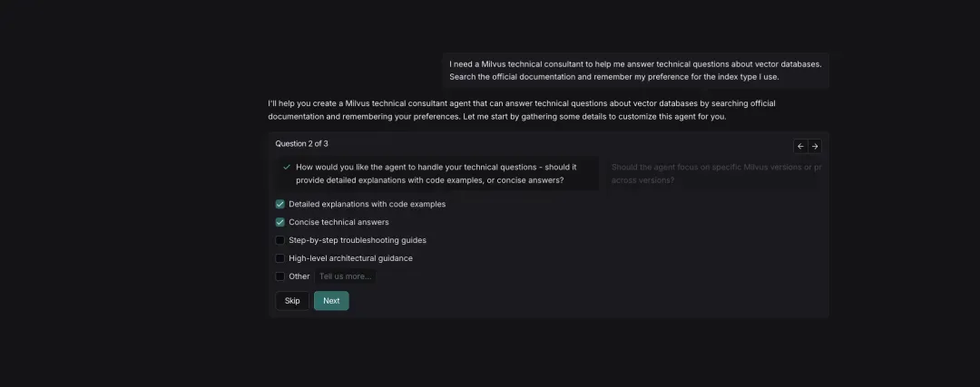Image resolution: width=980 pixels, height=387 pixels.
Task: Tick the High-level architectural guidance checkbox
Action: (280, 258)
